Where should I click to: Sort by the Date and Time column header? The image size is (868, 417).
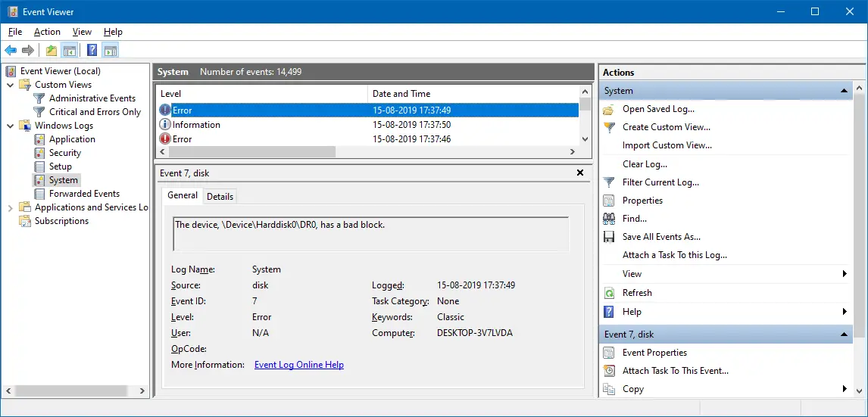(x=473, y=94)
